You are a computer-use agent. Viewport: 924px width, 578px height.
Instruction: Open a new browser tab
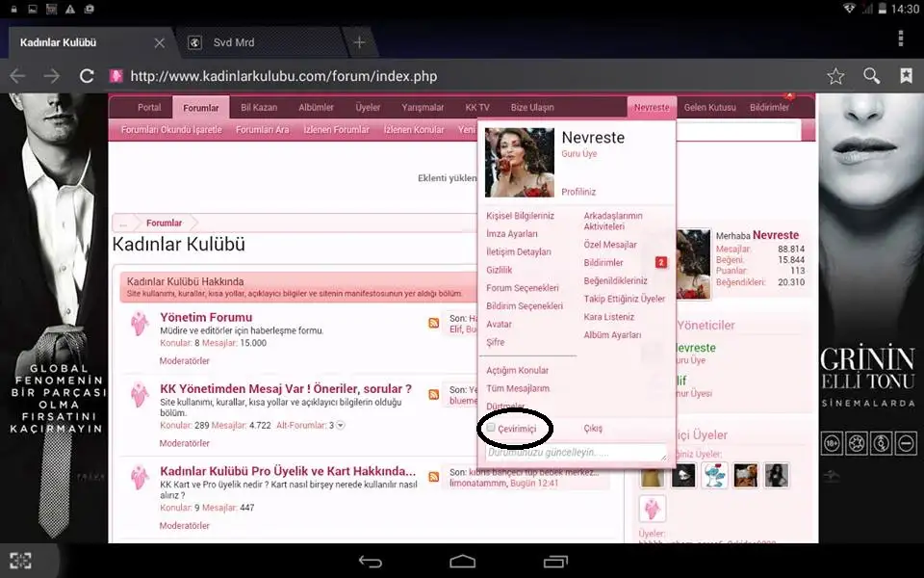tap(359, 42)
